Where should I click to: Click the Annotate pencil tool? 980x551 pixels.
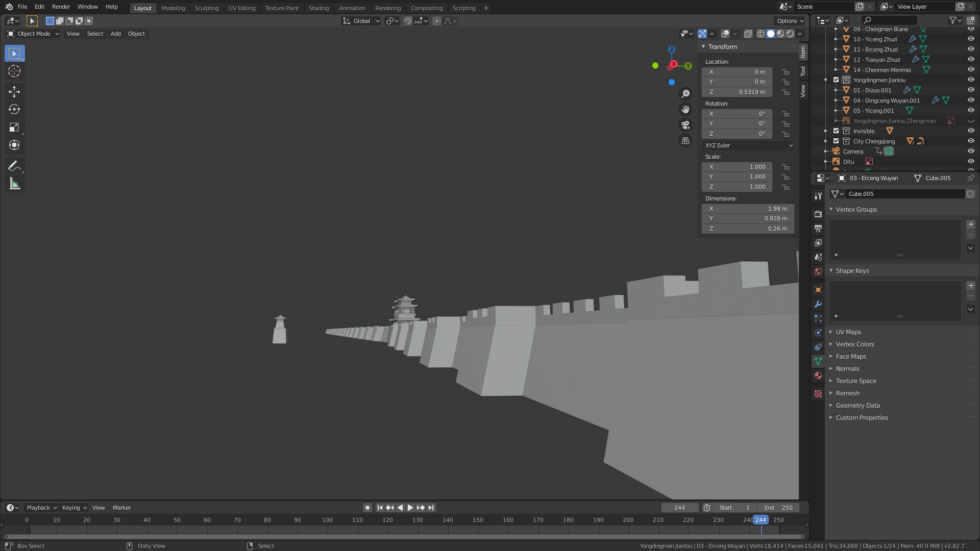pyautogui.click(x=14, y=166)
